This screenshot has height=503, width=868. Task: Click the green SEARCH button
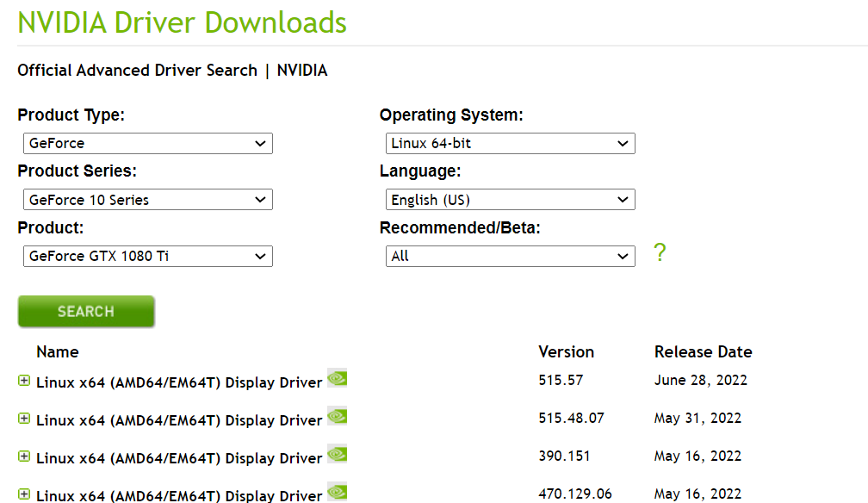[x=86, y=311]
